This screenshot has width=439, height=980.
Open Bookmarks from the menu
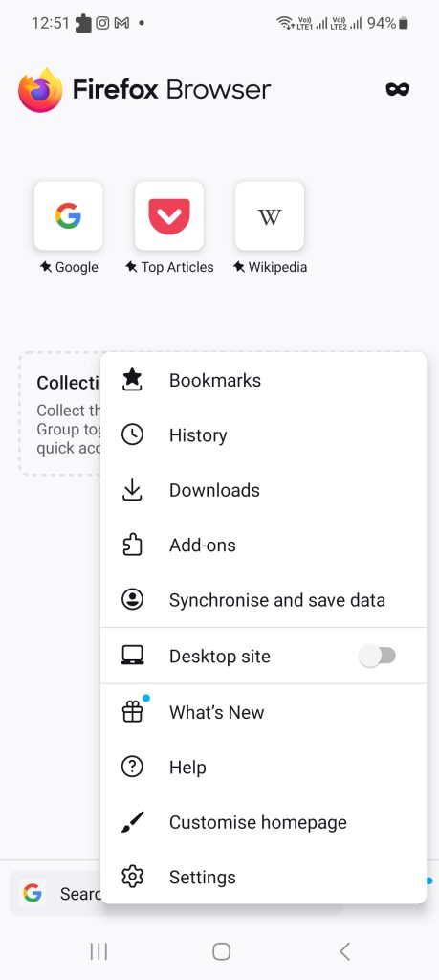coord(264,380)
